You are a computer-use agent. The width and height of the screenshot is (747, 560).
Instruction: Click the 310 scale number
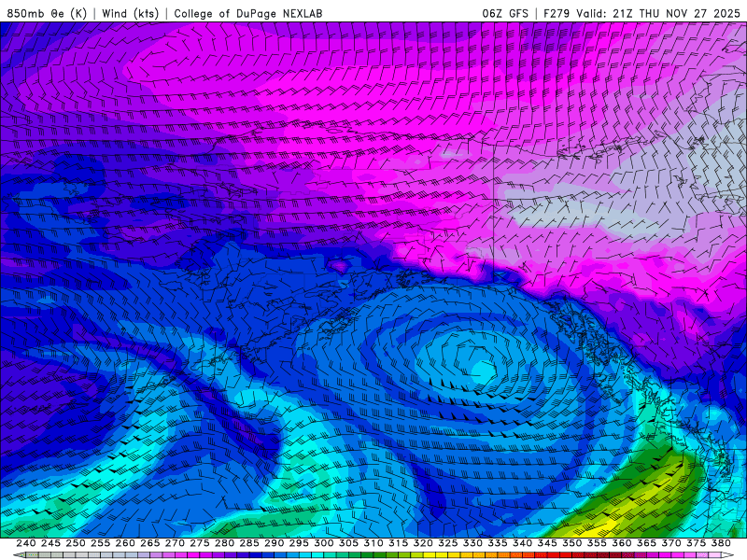(373, 543)
